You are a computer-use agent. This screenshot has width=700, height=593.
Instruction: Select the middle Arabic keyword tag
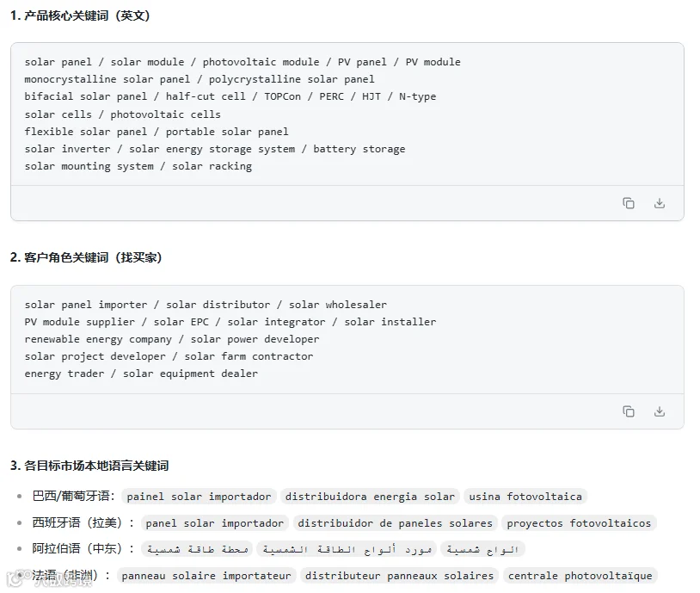pos(347,549)
